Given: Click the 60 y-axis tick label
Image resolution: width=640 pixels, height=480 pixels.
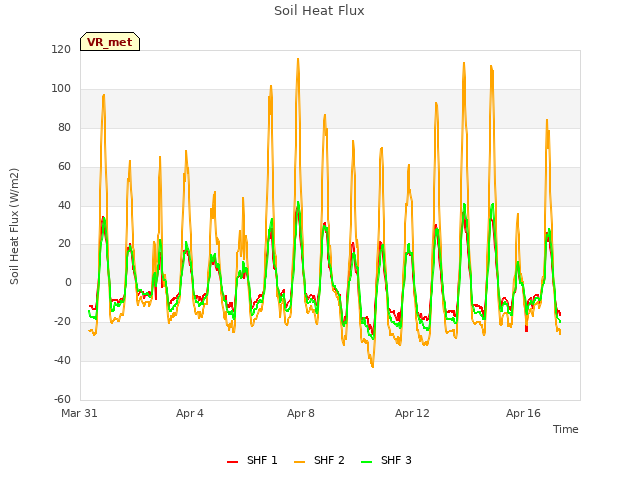Looking at the screenshot, I should click(x=64, y=167).
